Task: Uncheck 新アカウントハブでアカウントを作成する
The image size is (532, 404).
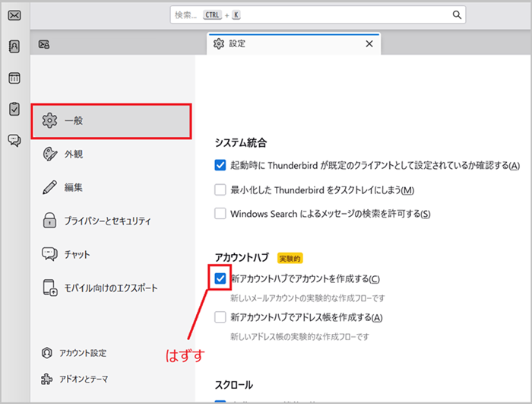Action: tap(220, 279)
